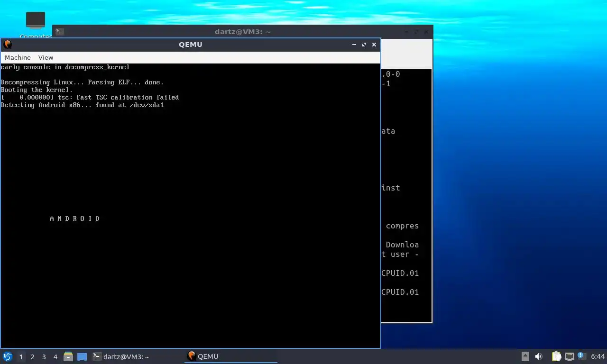
Task: Open the View menu in QEMU
Action: point(46,57)
